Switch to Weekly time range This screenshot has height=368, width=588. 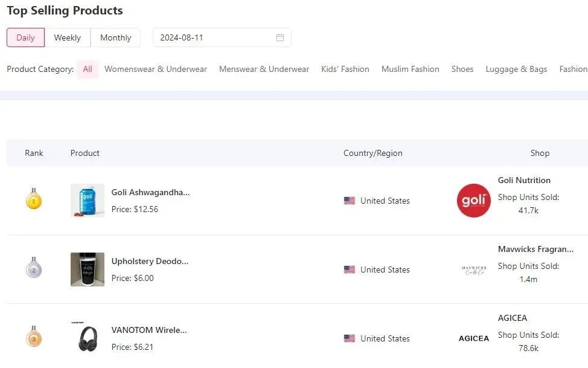click(67, 37)
